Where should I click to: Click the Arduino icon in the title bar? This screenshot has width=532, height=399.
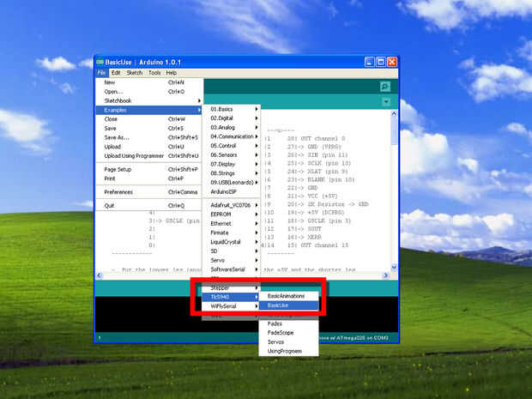(100, 62)
